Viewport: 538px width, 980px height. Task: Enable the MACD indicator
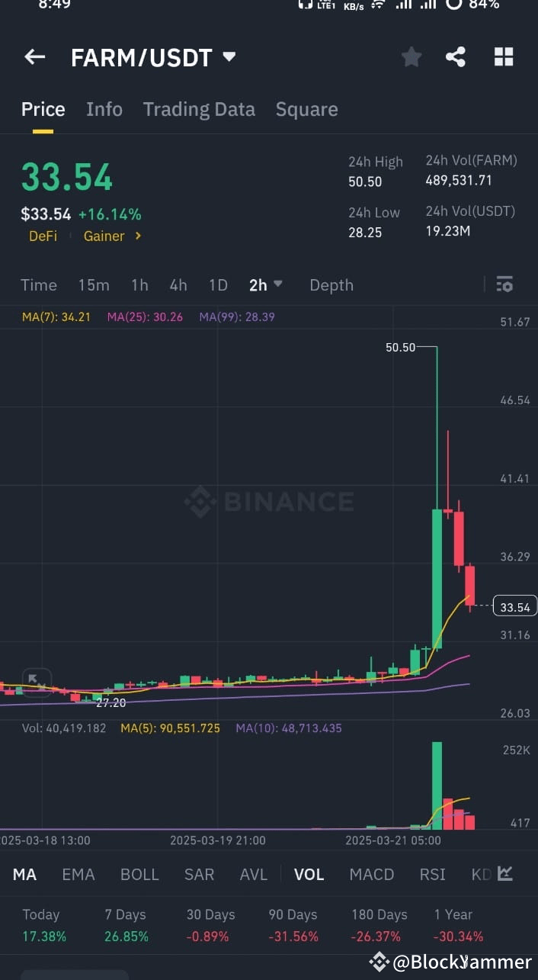(372, 874)
